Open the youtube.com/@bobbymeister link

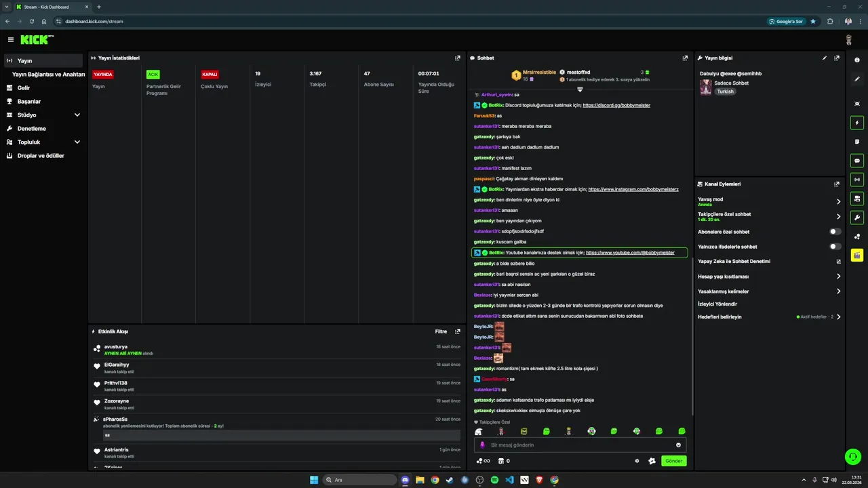click(x=630, y=253)
